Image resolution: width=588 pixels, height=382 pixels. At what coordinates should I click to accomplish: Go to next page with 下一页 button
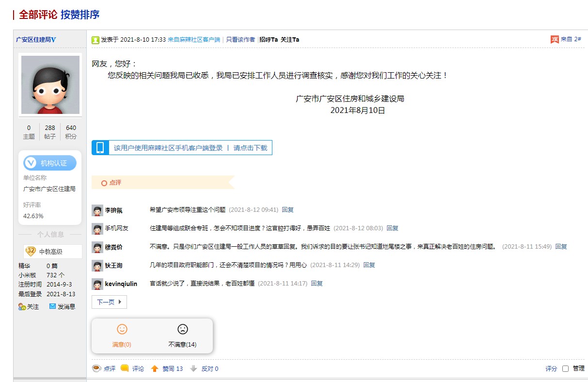tap(109, 302)
